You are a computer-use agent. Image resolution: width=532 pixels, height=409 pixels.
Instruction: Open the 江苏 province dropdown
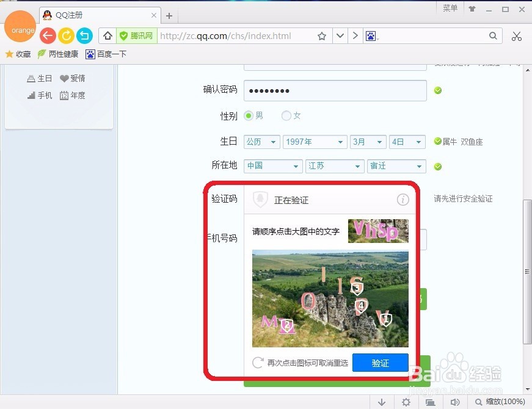335,165
